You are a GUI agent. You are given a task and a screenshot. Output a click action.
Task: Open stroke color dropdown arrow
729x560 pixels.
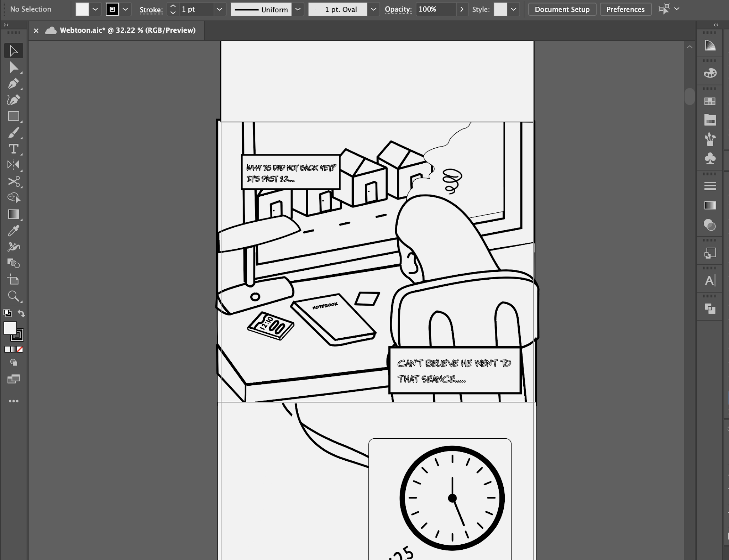(x=125, y=9)
